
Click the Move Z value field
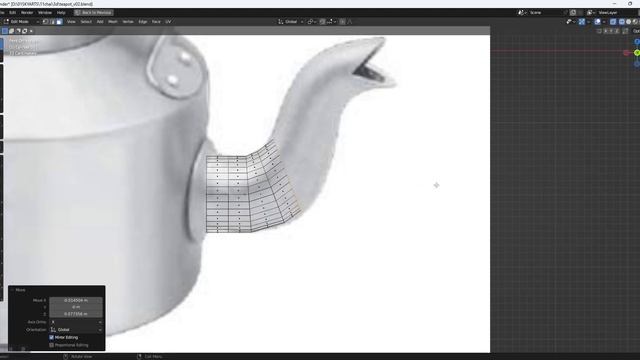tap(76, 314)
